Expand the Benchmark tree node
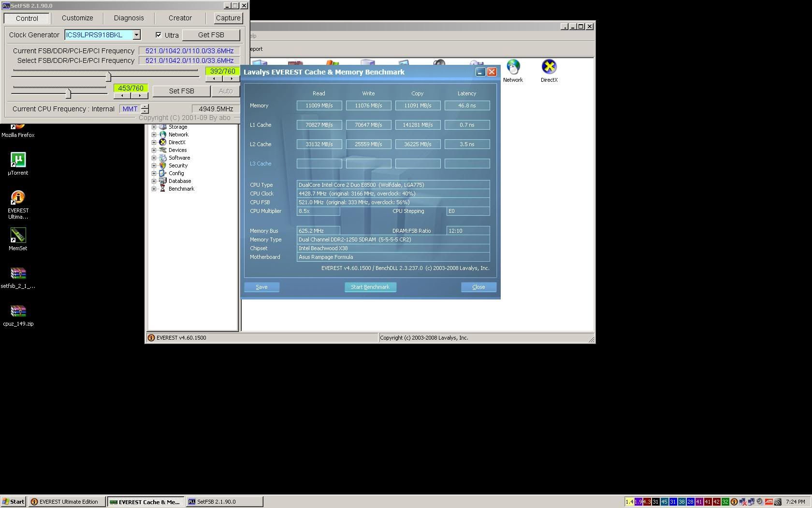The height and width of the screenshot is (508, 812). pyautogui.click(x=154, y=189)
